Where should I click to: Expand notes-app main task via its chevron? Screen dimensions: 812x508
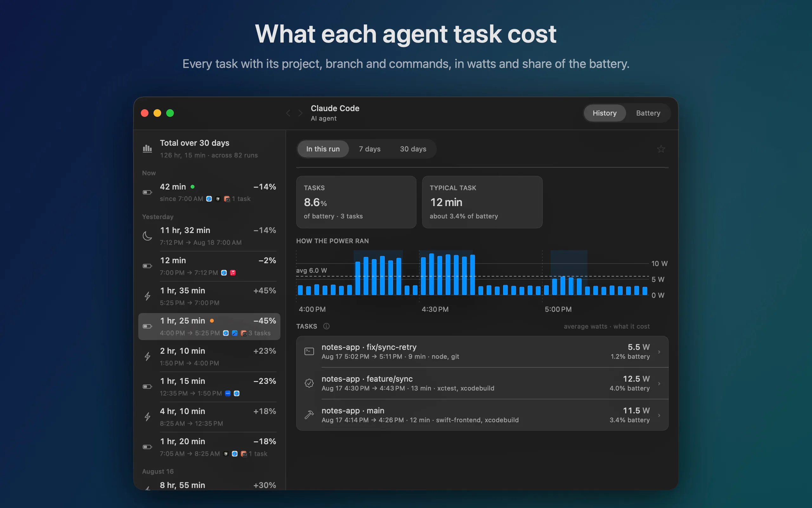click(659, 415)
